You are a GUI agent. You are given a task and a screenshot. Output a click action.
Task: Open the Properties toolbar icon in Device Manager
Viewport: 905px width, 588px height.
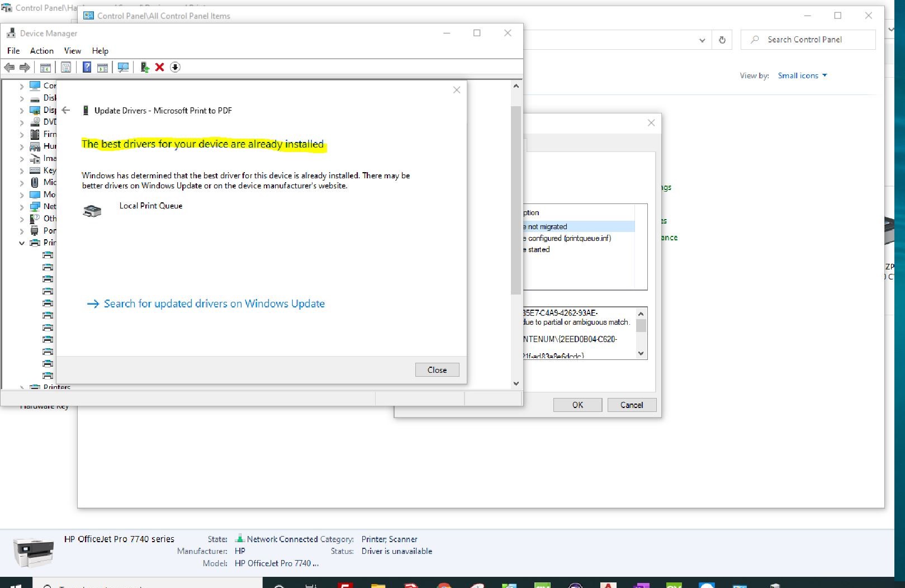[66, 67]
